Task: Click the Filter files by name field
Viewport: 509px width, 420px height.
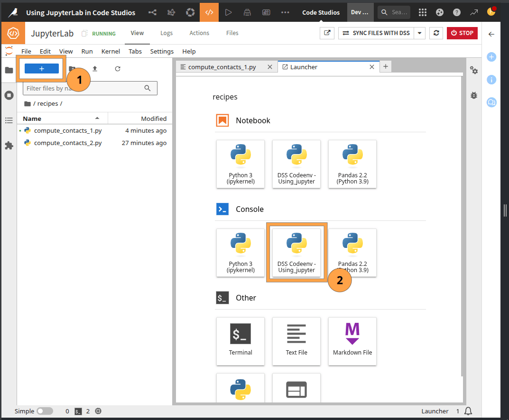Action: (90, 88)
